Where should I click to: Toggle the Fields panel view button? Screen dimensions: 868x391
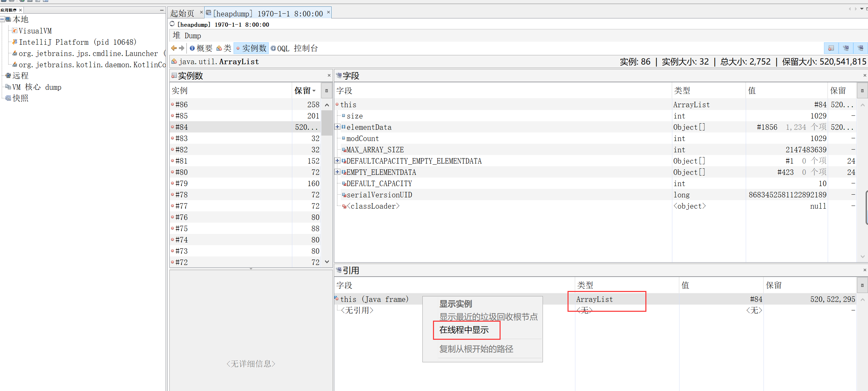coord(846,48)
